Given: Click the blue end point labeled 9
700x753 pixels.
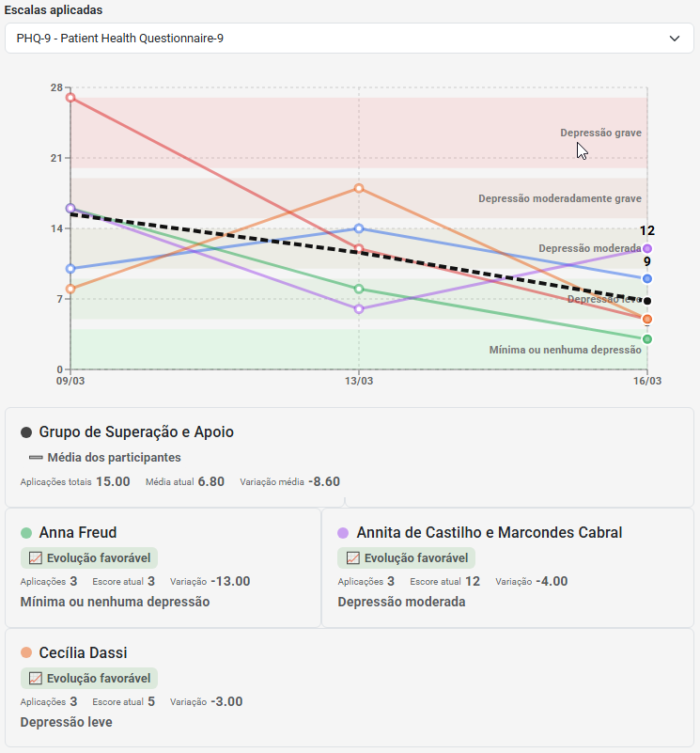Looking at the screenshot, I should coord(647,278).
